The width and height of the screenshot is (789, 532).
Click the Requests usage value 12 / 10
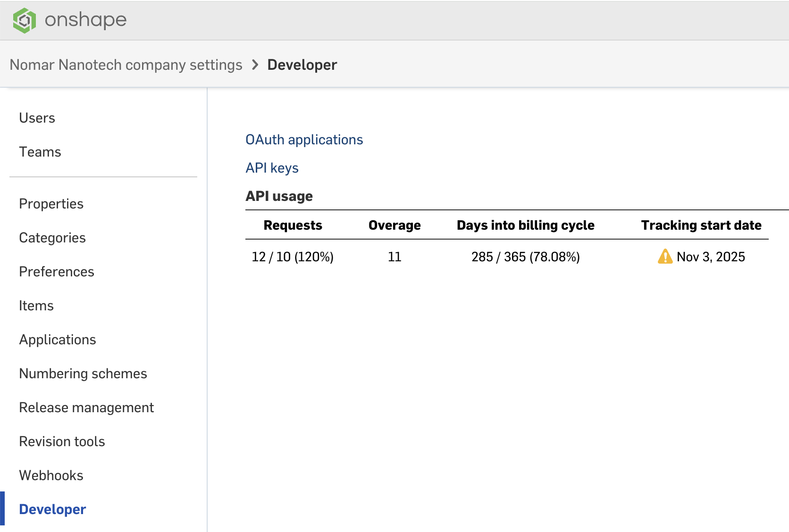[x=293, y=257]
